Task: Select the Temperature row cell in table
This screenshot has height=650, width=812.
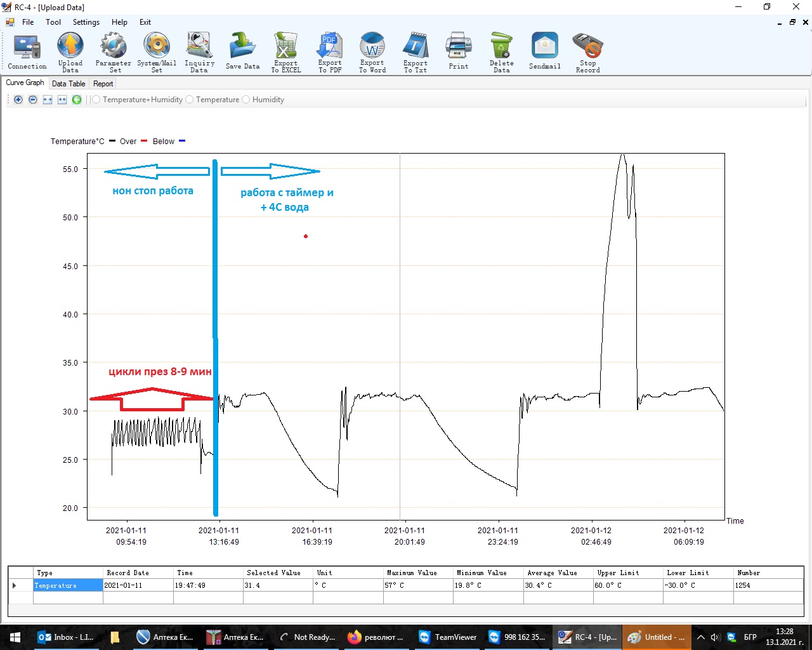Action: (x=68, y=585)
